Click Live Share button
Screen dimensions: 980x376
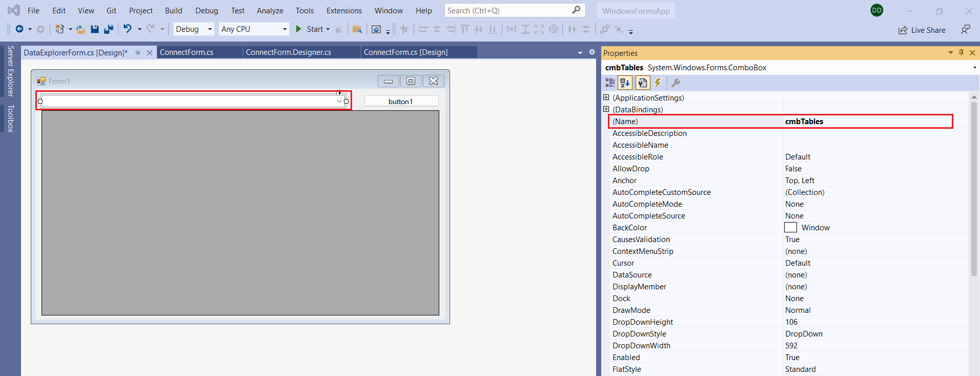pos(922,30)
